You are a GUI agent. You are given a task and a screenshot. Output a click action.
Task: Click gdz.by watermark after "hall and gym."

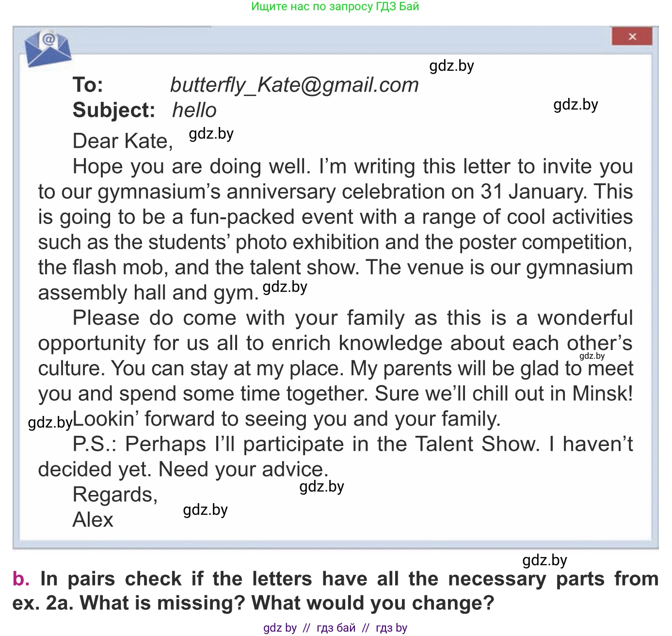pos(285,287)
